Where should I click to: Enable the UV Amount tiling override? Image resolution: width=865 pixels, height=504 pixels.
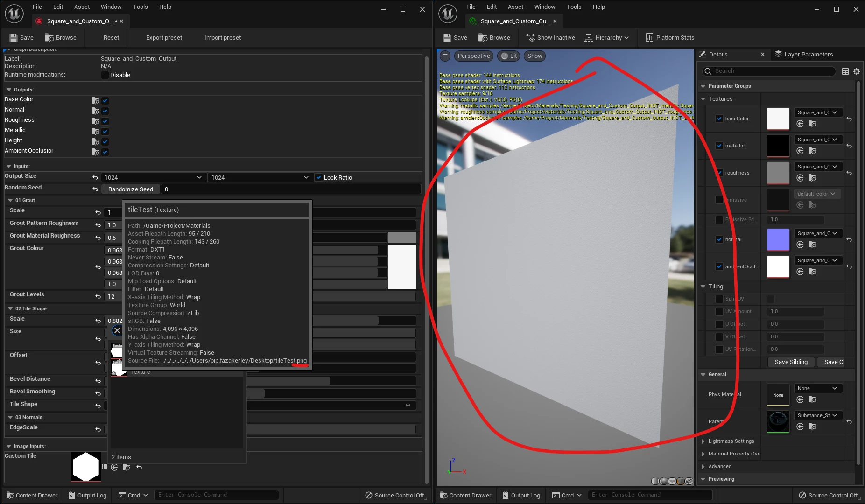coord(719,311)
